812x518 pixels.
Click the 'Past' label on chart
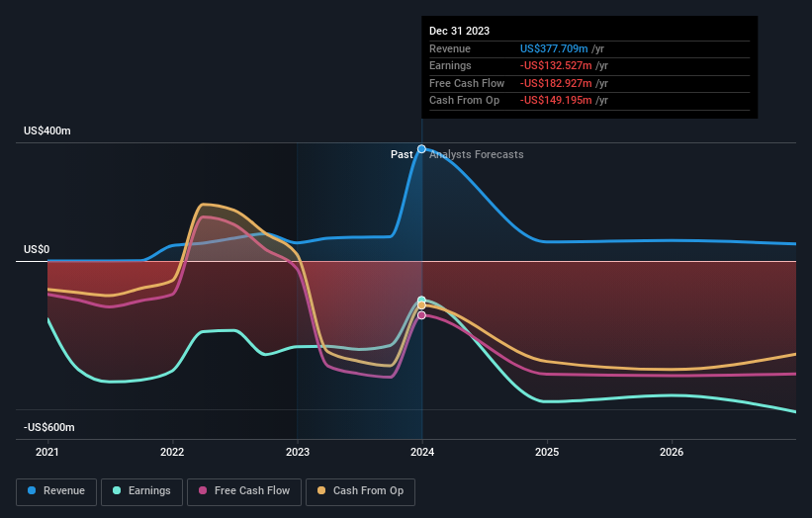402,154
